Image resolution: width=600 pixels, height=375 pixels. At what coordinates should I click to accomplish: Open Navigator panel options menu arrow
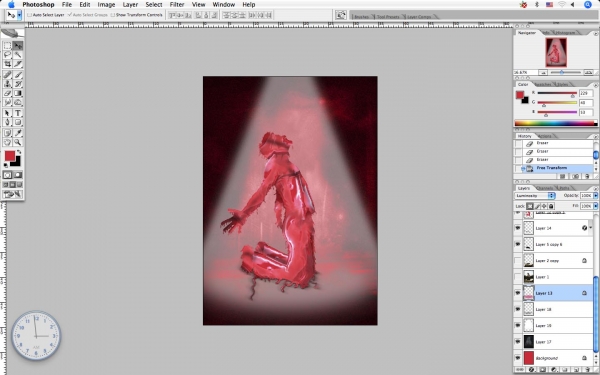click(x=595, y=34)
